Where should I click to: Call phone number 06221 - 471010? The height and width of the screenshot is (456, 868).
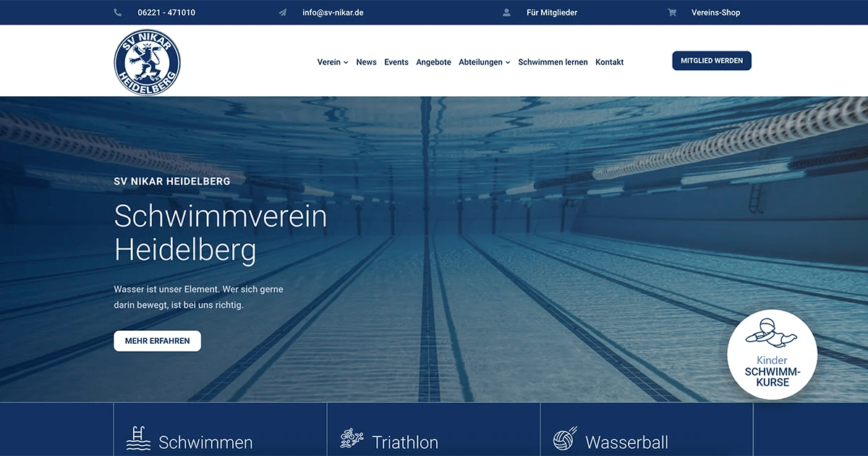coord(166,12)
